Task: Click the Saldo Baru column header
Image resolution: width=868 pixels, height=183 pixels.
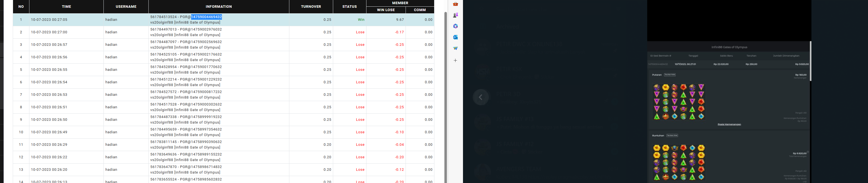Action: coord(726,56)
